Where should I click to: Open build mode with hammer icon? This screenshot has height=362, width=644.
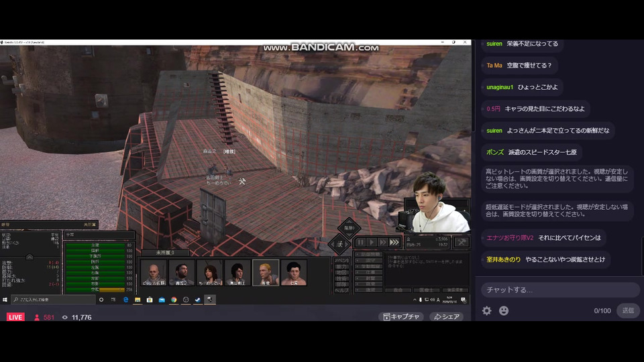[x=462, y=242]
